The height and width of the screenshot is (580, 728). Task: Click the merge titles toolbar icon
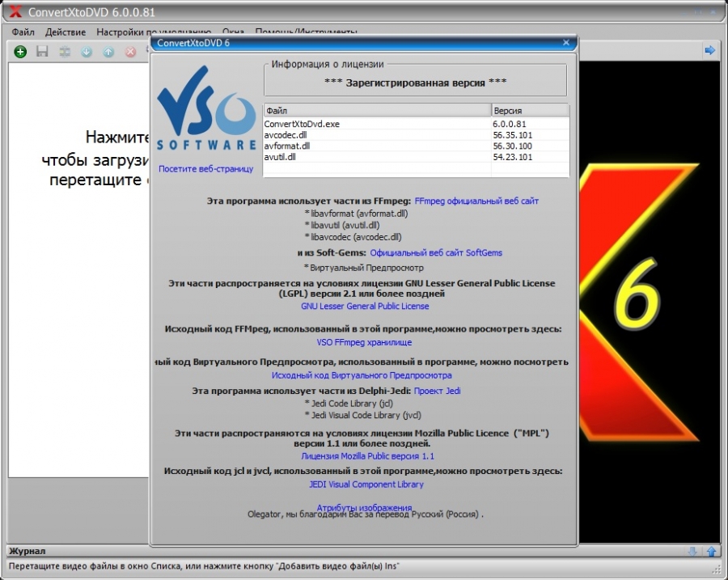pyautogui.click(x=65, y=52)
